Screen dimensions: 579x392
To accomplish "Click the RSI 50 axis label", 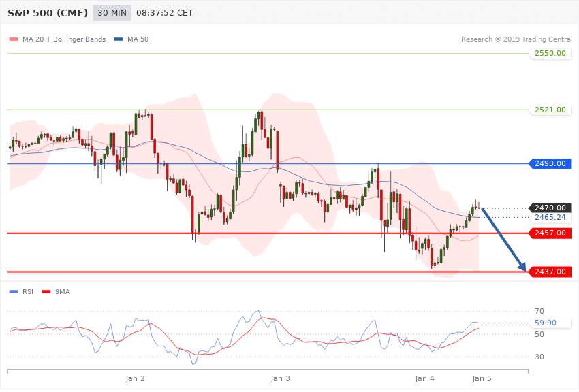I will [539, 334].
